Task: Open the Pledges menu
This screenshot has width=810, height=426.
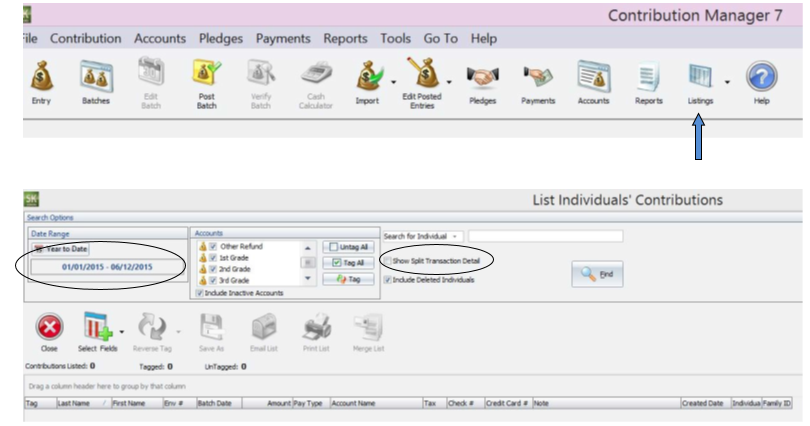Action: [221, 39]
